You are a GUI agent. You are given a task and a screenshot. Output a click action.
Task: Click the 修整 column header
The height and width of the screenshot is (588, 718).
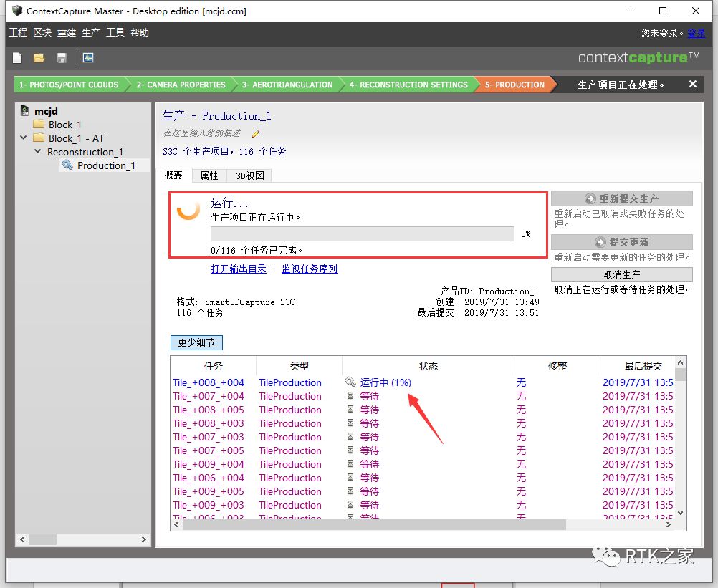click(x=557, y=366)
